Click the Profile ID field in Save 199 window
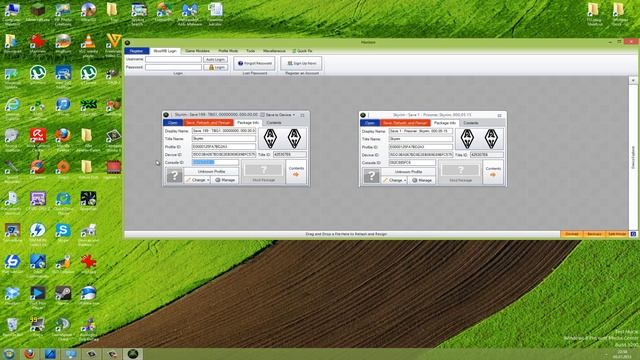Image resolution: width=640 pixels, height=360 pixels. click(224, 147)
